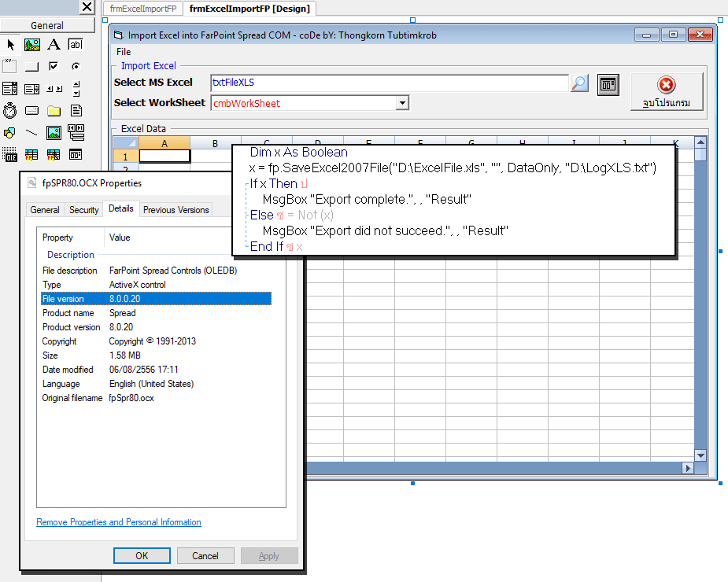The image size is (728, 582).
Task: Select the OLE container tool
Action: pos(9,155)
